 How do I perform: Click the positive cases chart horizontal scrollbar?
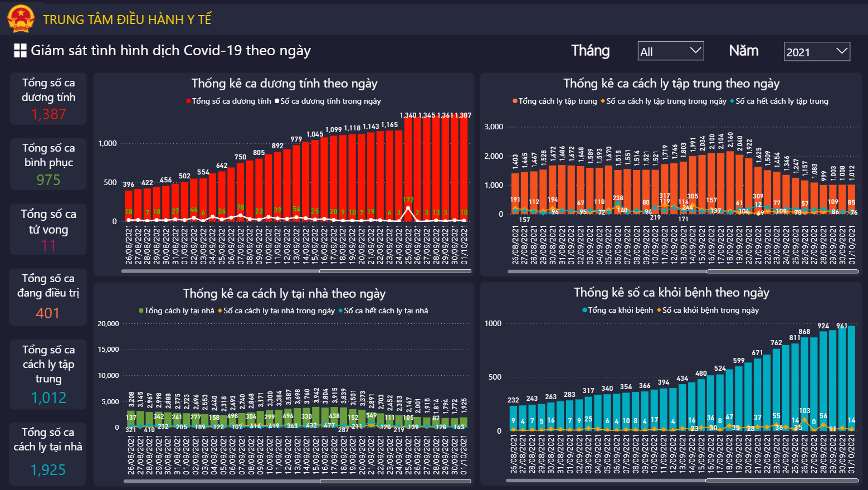click(x=395, y=271)
